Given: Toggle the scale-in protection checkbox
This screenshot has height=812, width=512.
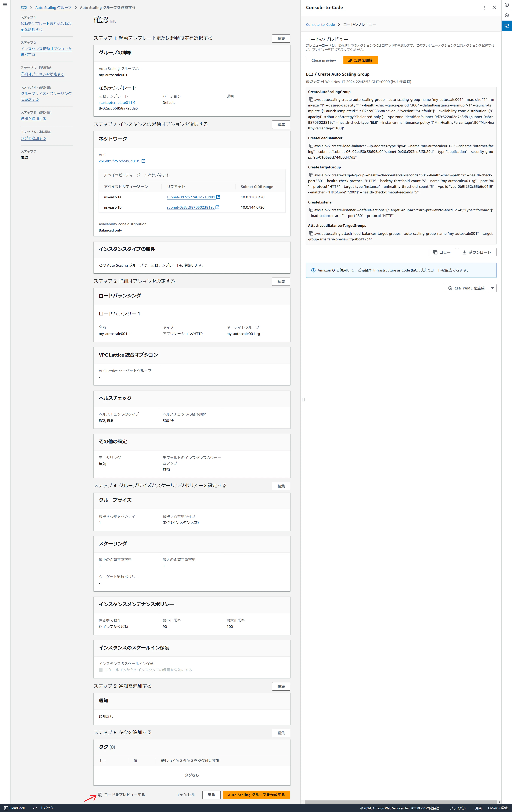Looking at the screenshot, I should pyautogui.click(x=100, y=670).
